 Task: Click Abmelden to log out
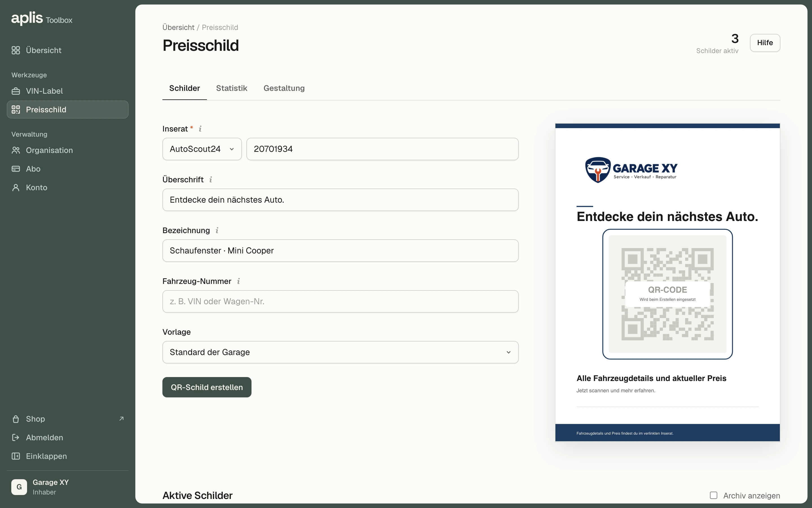click(67, 437)
